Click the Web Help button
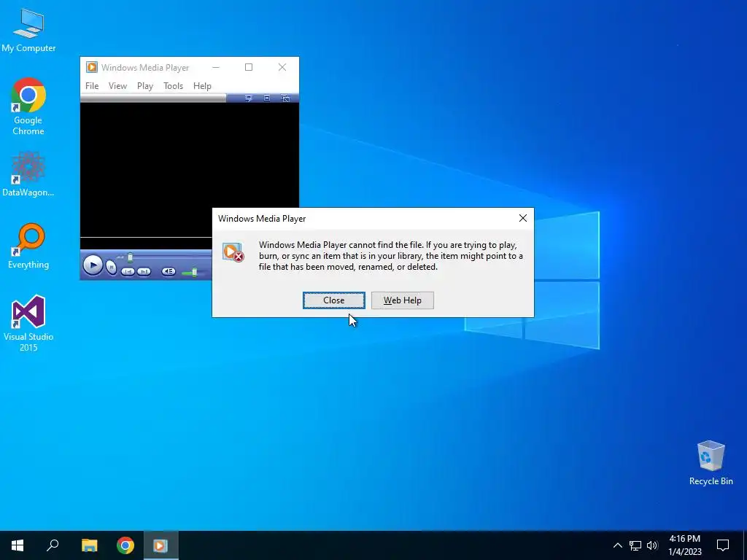The image size is (747, 560). tap(403, 300)
